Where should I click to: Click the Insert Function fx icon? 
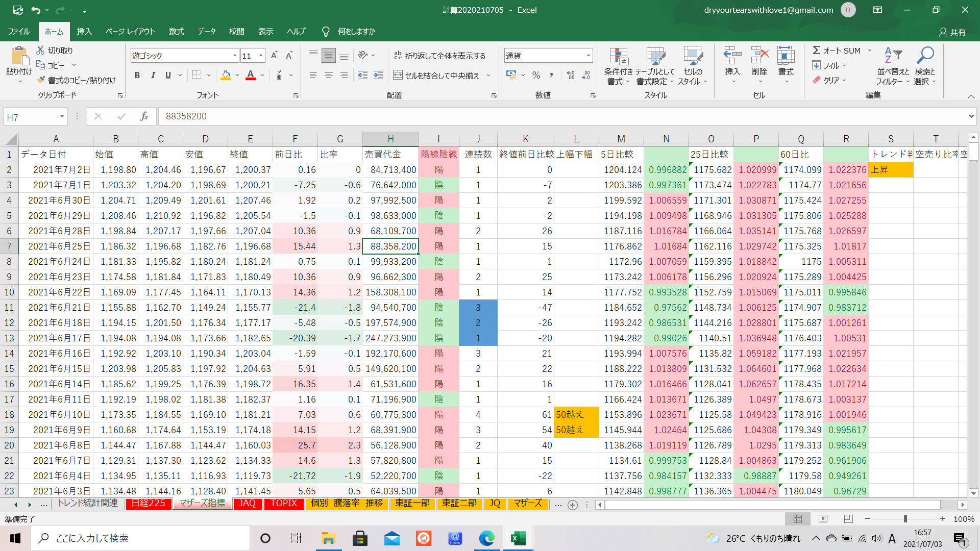pyautogui.click(x=144, y=116)
